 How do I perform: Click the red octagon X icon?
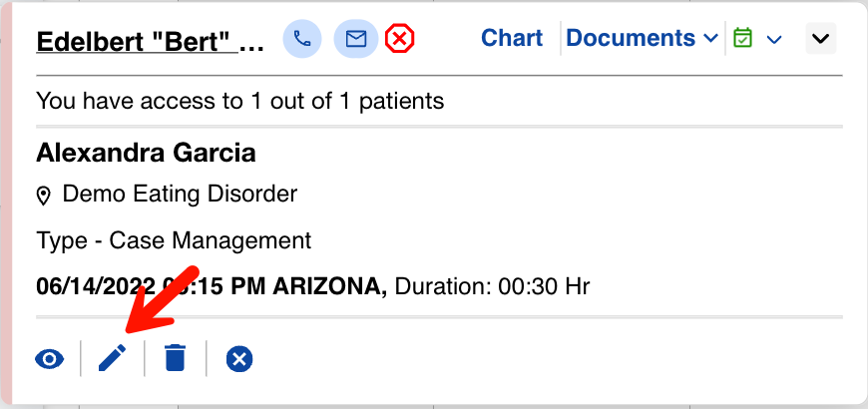pyautogui.click(x=400, y=39)
